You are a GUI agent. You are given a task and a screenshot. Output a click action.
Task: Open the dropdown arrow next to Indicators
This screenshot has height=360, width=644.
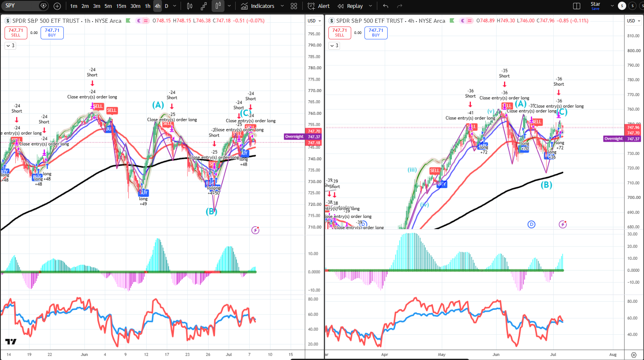(x=282, y=6)
